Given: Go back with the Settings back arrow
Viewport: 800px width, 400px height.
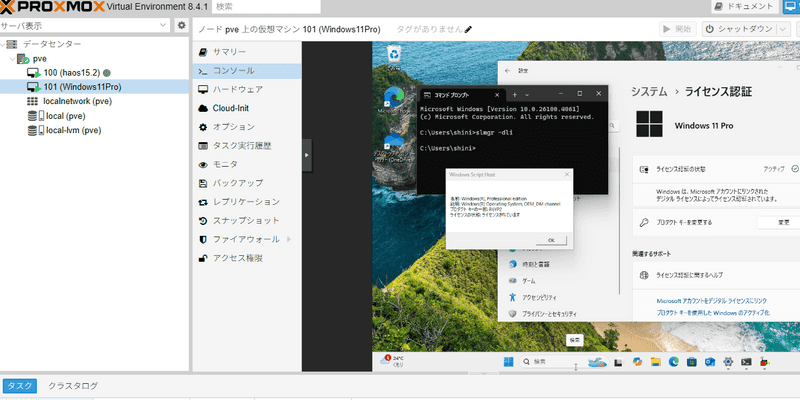Looking at the screenshot, I should [x=507, y=71].
